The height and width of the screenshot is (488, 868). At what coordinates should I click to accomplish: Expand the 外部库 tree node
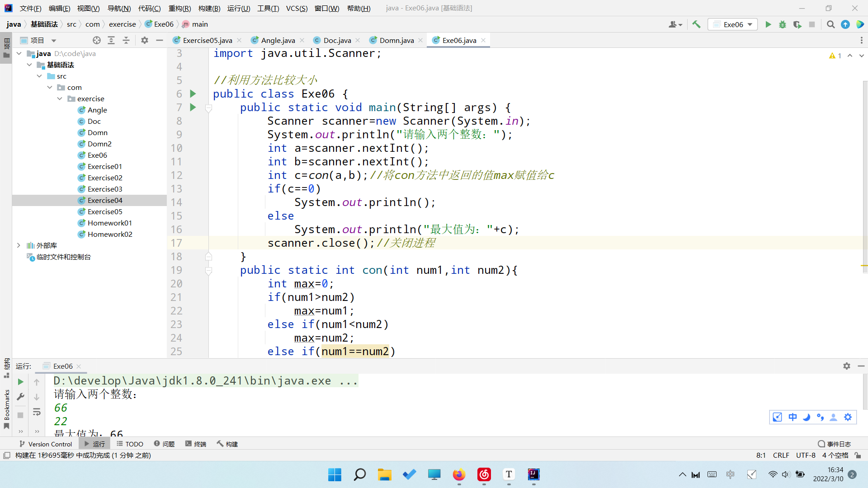coord(19,245)
